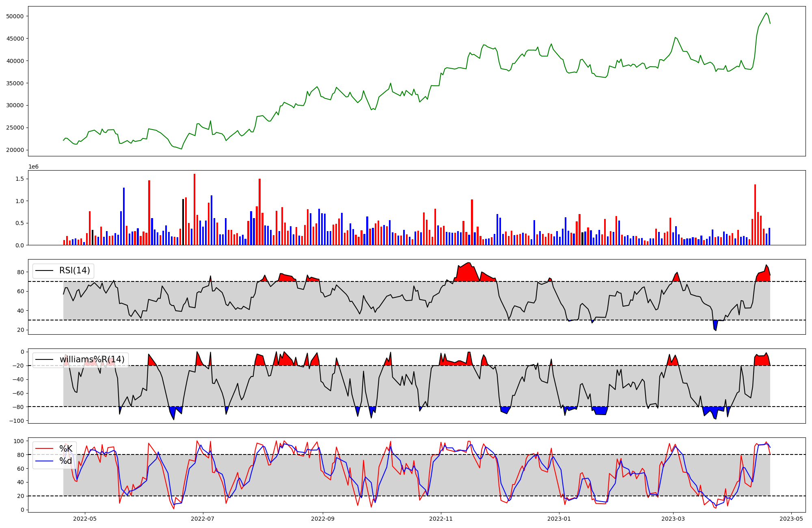Click the williams%R(14) legend label
Image resolution: width=812 pixels, height=528 pixels.
(92, 359)
